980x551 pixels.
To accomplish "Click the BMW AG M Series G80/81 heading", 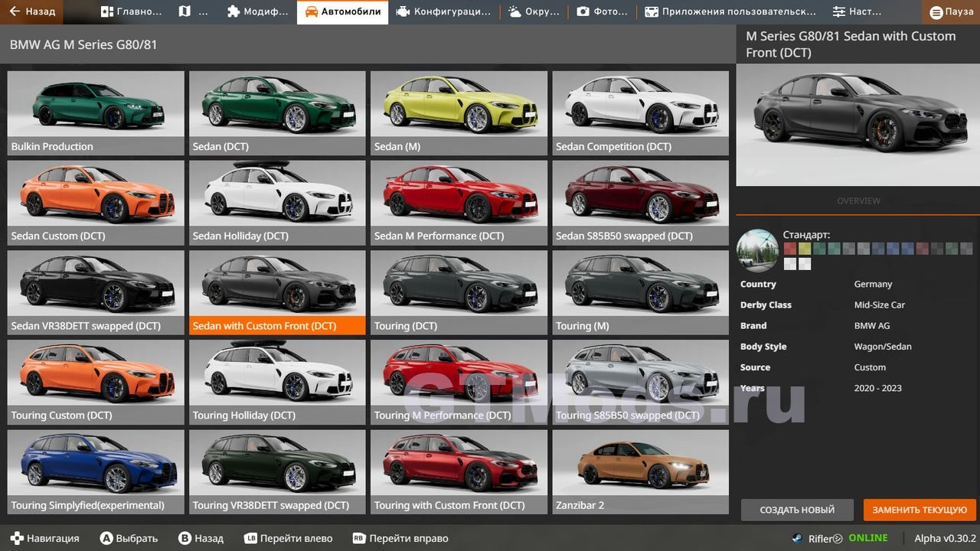I will 83,44.
